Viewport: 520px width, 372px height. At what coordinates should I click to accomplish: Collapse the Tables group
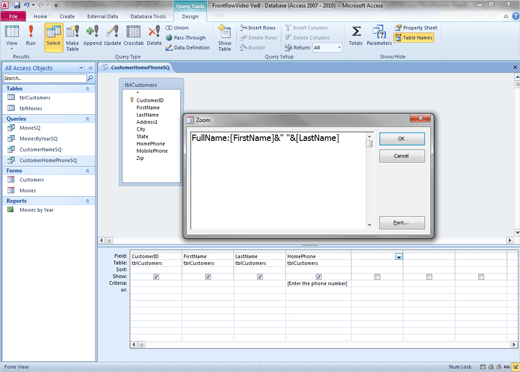point(88,89)
